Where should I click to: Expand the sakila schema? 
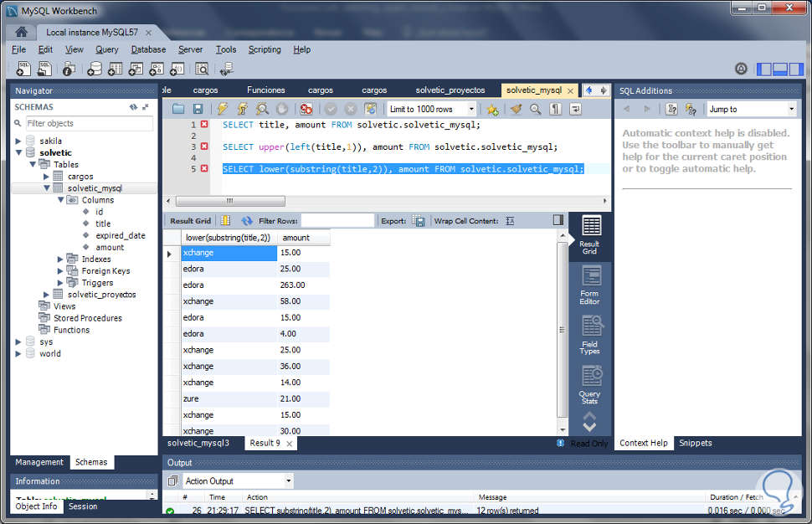(18, 141)
